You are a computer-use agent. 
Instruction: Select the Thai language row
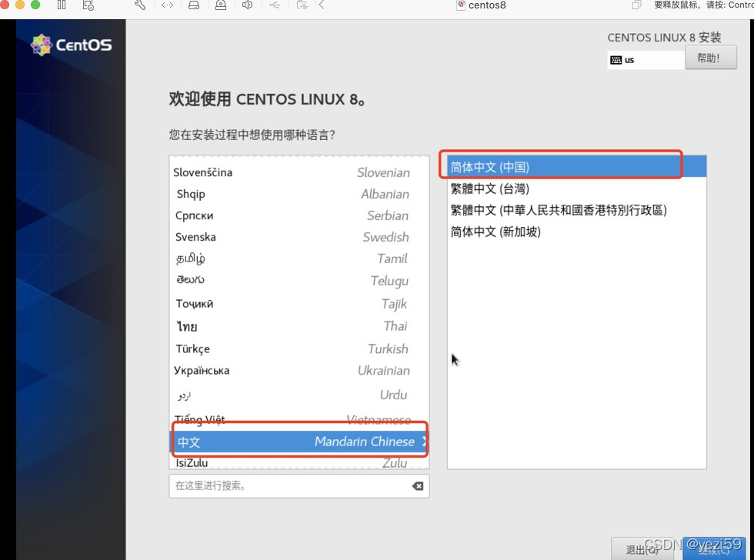(299, 326)
